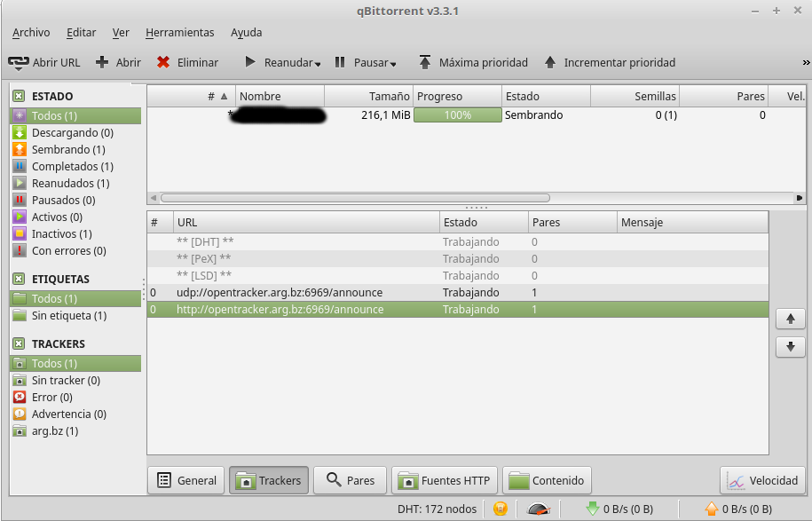Click the Incrementar prioridad arrow icon
The height and width of the screenshot is (521, 812).
tap(550, 63)
